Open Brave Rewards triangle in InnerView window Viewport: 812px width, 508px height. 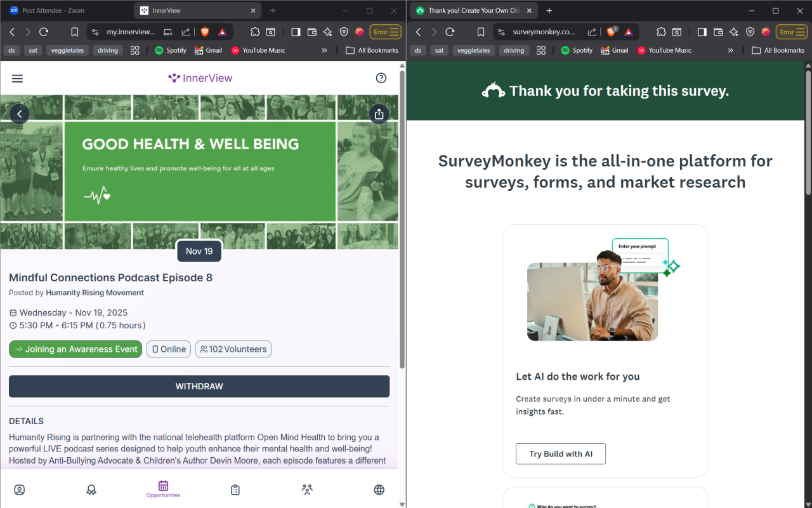223,32
